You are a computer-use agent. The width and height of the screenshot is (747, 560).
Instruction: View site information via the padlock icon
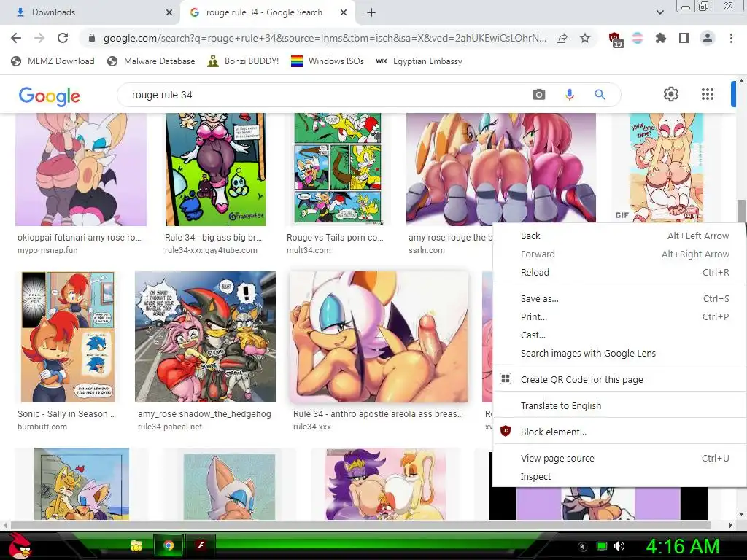[x=92, y=38]
